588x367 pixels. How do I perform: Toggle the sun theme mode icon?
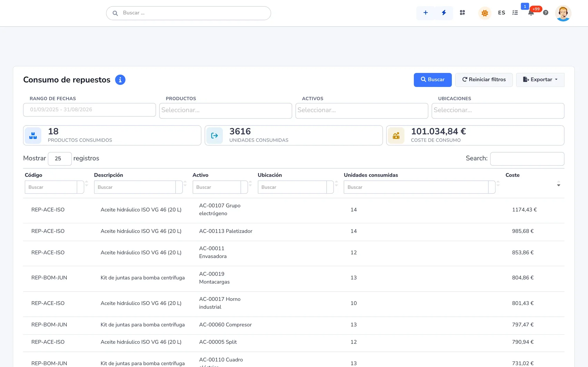(485, 13)
